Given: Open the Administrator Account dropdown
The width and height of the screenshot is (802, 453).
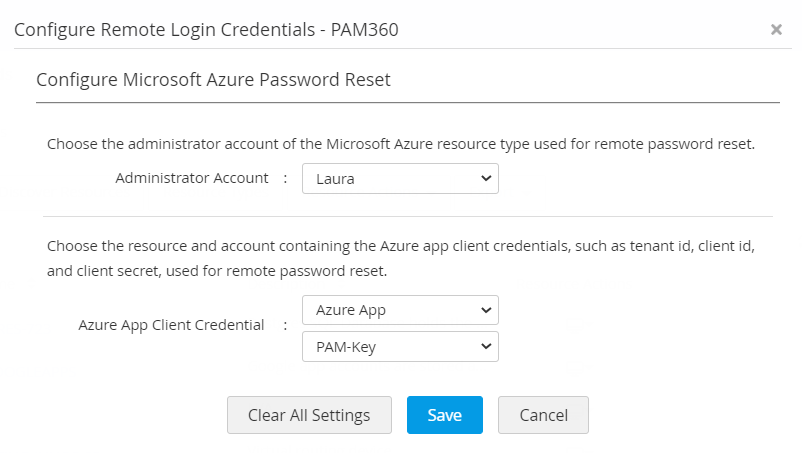Looking at the screenshot, I should point(399,178).
